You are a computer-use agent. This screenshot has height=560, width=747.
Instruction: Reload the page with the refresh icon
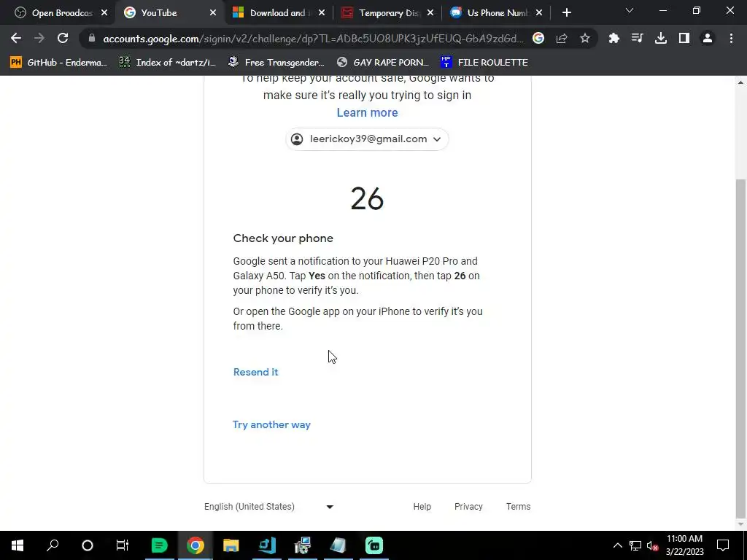(63, 39)
